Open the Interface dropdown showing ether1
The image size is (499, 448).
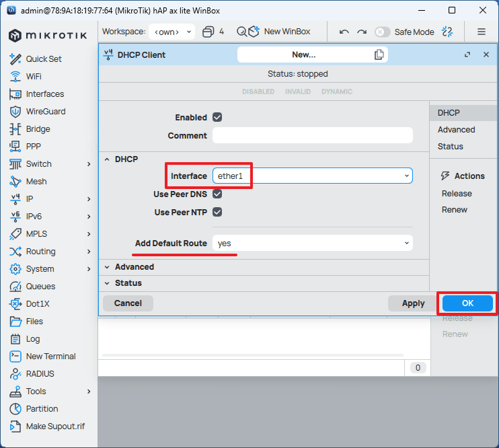tap(312, 176)
